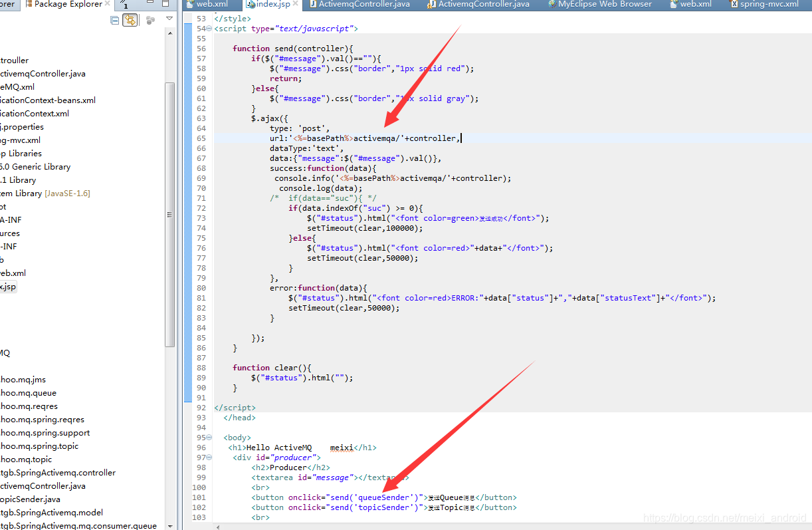Click the url basePath activemqa line 65

[364, 138]
